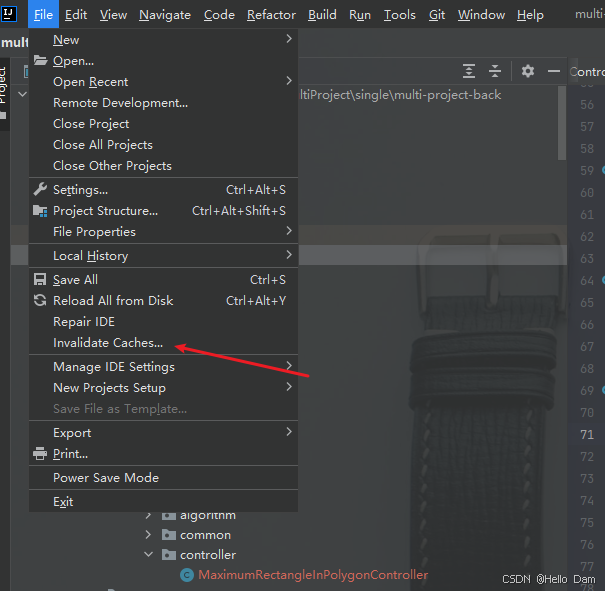Viewport: 605px width, 591px height.
Task: Toggle Power Save Mode
Action: [163, 478]
